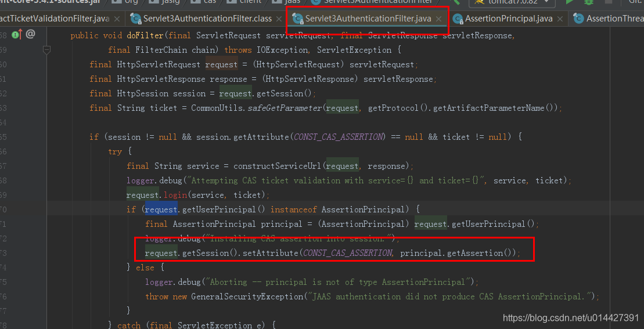This screenshot has width=644, height=329.
Task: Click the doFilter method name
Action: click(145, 36)
